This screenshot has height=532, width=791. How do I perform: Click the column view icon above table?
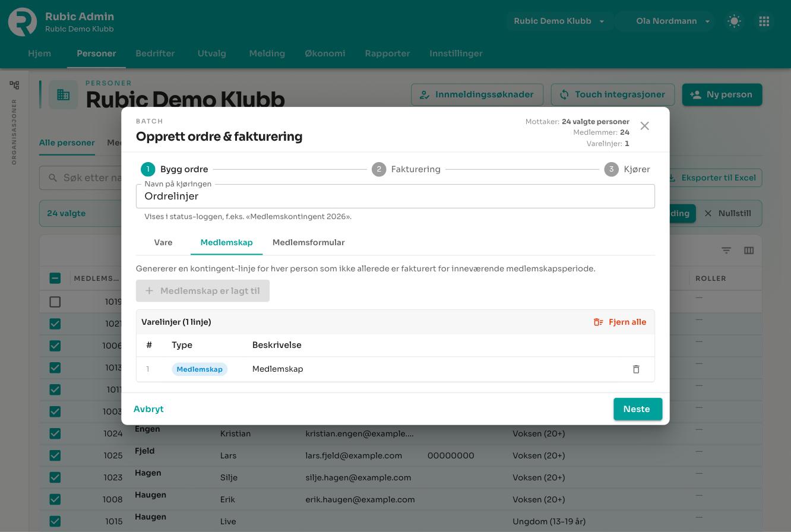pyautogui.click(x=749, y=251)
